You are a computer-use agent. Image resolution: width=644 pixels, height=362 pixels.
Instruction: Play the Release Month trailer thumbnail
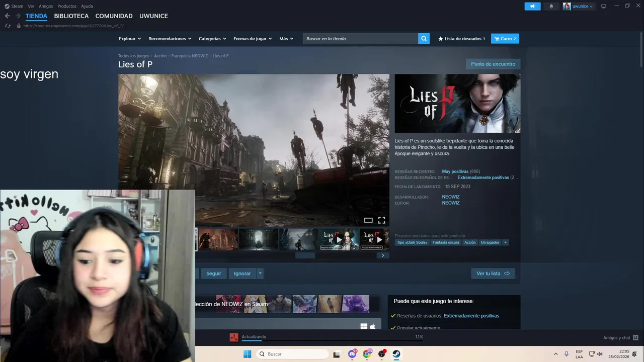tap(374, 239)
